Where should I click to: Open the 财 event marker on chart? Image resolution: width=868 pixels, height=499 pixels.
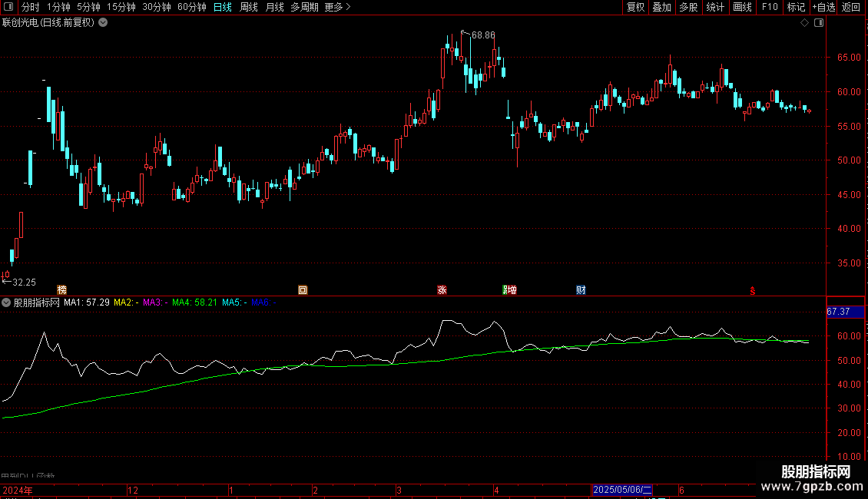581,290
